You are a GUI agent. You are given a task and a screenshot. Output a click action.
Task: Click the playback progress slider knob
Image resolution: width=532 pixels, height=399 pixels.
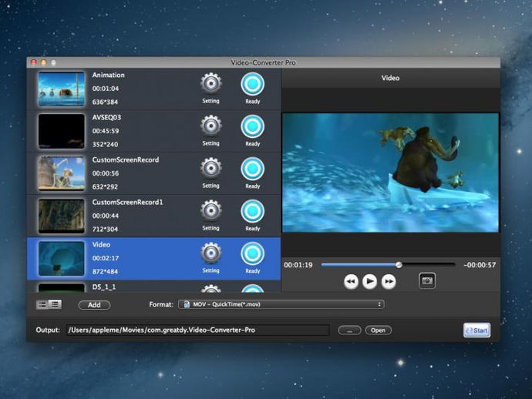click(x=399, y=265)
